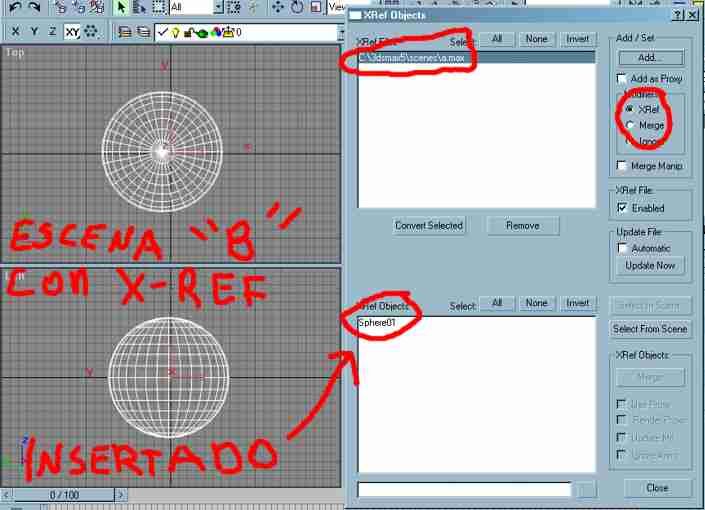This screenshot has height=510, width=705.
Task: Click the time slider left arrow
Action: click(x=6, y=495)
